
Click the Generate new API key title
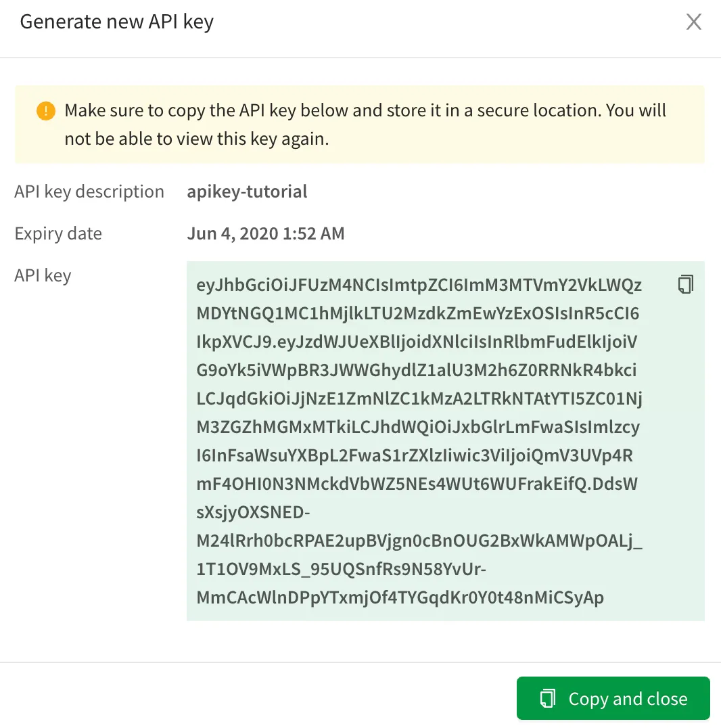116,22
